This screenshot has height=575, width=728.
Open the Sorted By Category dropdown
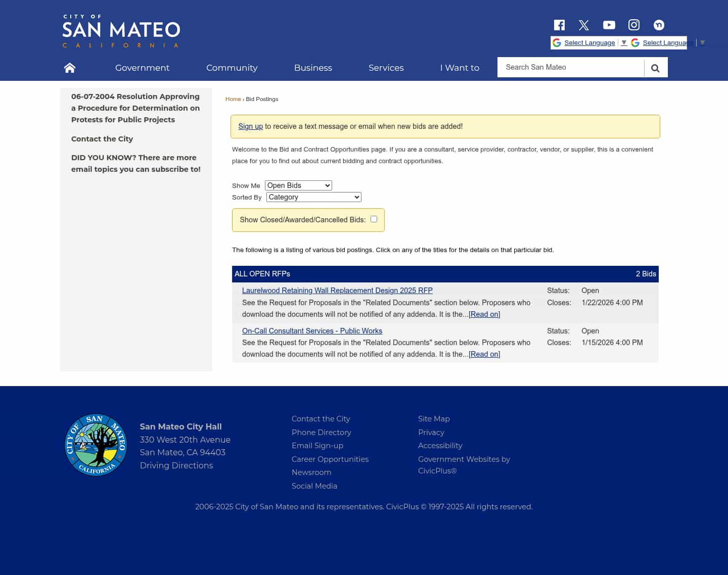(x=313, y=197)
